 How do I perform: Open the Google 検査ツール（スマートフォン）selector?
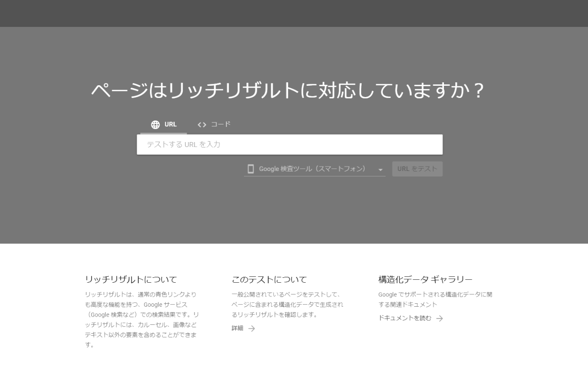pos(313,169)
